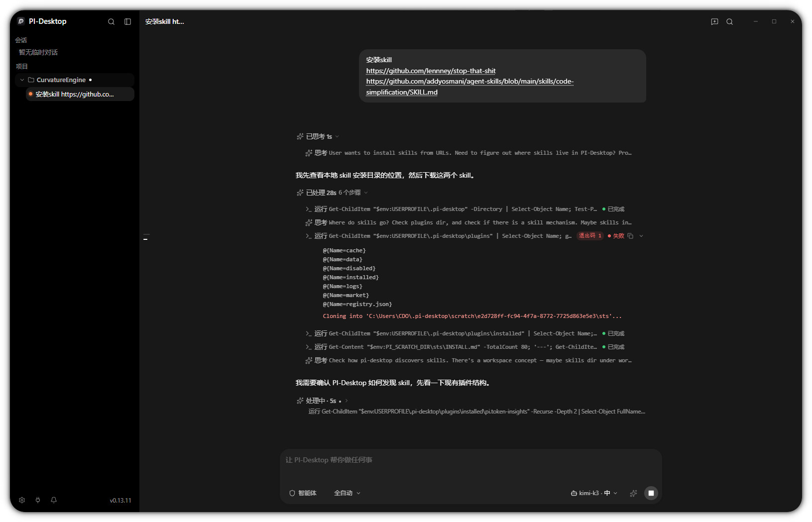The image size is (812, 522).
Task: Open the conversation search icon at top right
Action: click(x=729, y=21)
